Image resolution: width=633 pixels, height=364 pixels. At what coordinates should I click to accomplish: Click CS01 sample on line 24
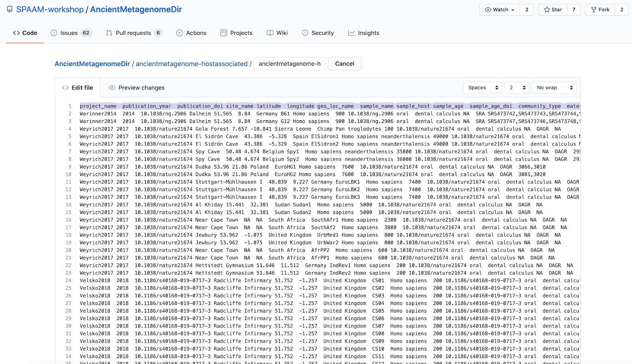coord(378,281)
